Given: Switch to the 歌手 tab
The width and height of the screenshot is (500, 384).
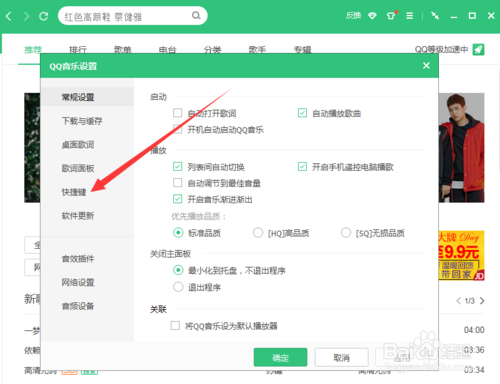Looking at the screenshot, I should (257, 50).
